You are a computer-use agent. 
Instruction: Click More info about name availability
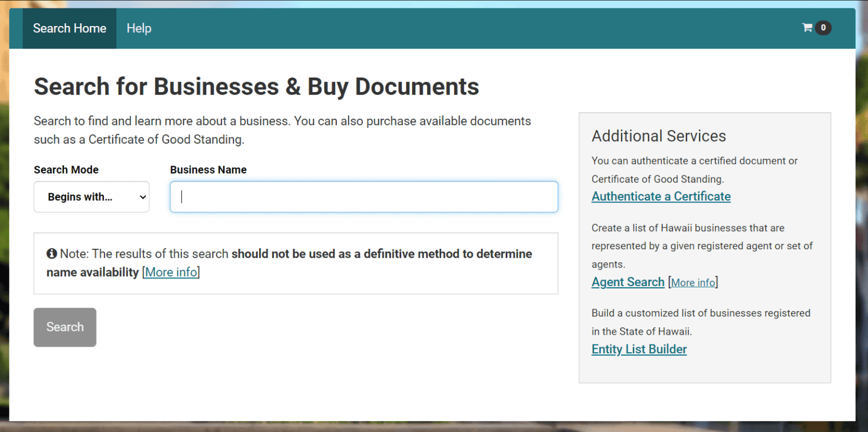171,272
